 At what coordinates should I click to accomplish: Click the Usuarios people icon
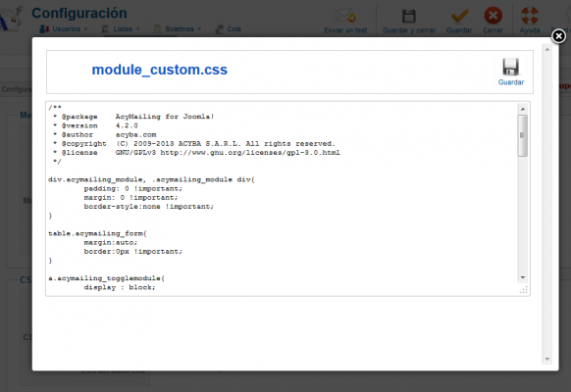[44, 28]
